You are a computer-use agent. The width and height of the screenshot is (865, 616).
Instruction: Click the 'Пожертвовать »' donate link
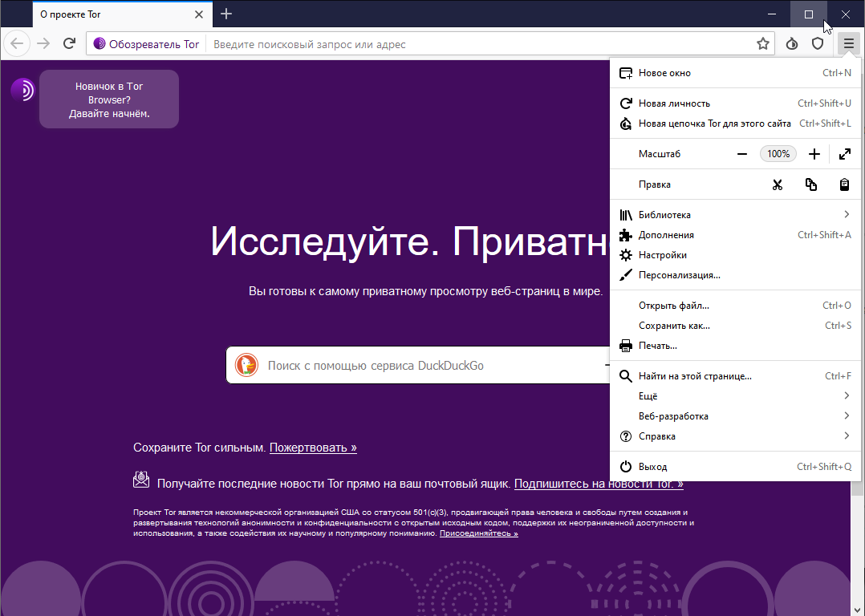313,448
